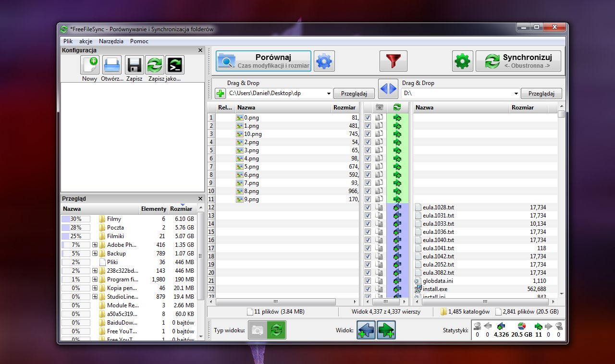
Task: Click the Porównaj compare button
Action: (x=263, y=61)
